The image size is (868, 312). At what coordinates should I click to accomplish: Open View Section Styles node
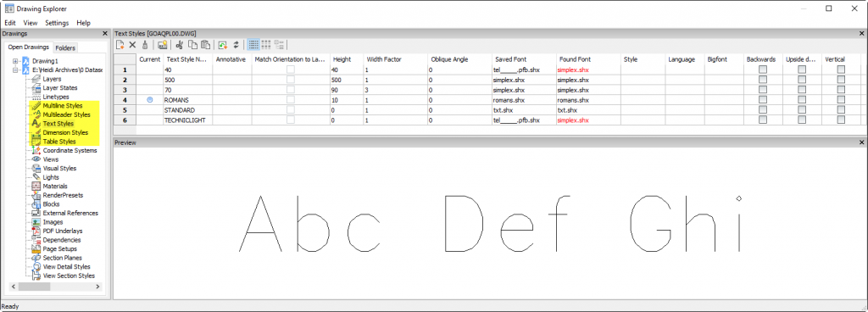tap(69, 276)
